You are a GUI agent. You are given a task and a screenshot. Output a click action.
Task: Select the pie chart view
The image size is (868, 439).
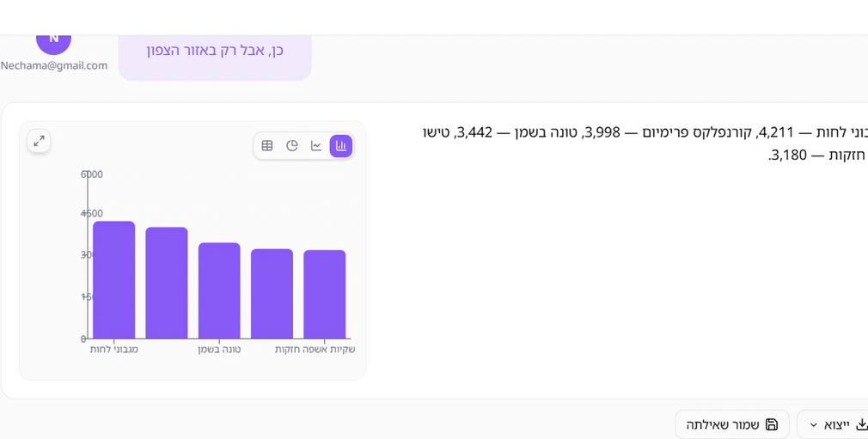(292, 146)
